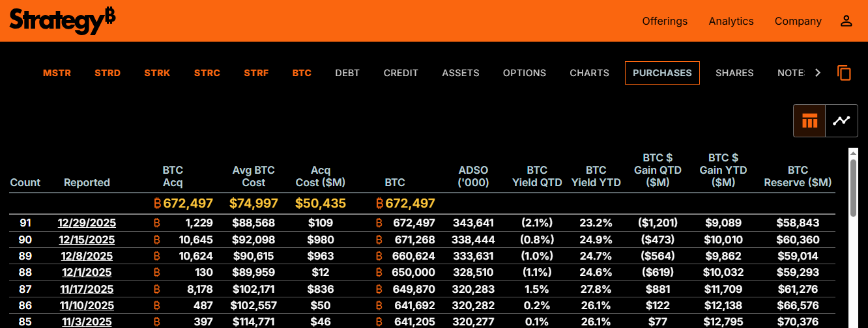The width and height of the screenshot is (868, 328).
Task: Select the STRK tab
Action: point(157,73)
